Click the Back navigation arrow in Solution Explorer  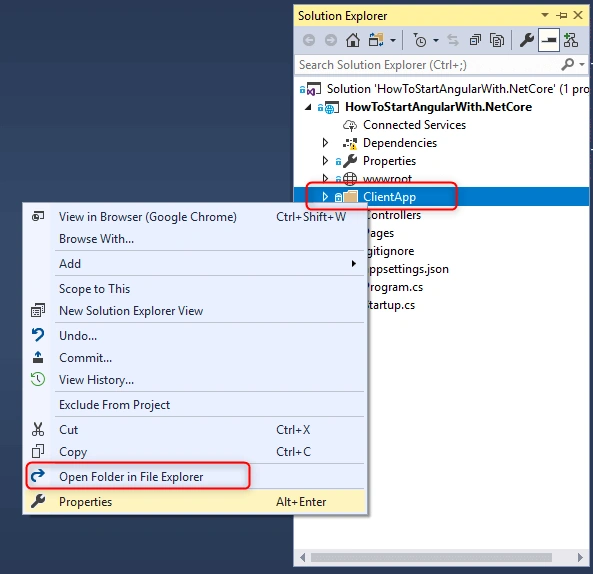point(309,40)
